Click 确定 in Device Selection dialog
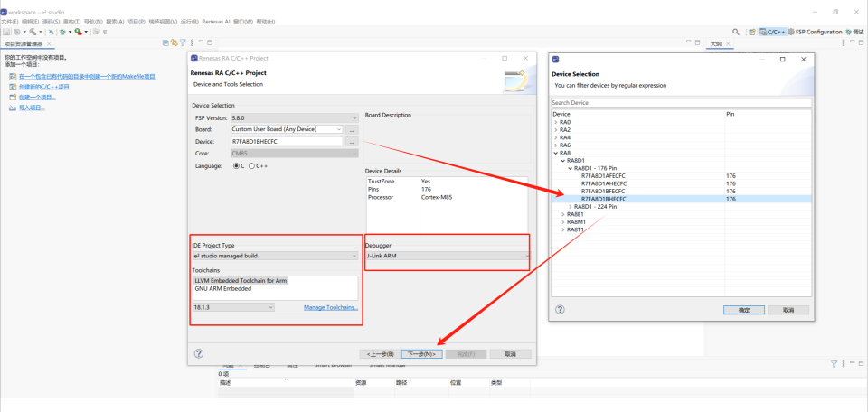868x412 pixels. 744,310
